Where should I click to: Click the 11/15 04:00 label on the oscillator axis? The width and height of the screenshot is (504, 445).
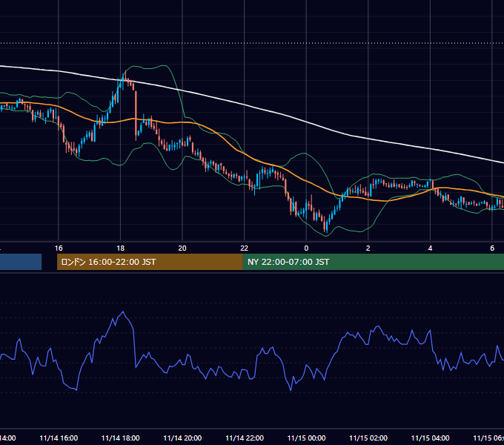point(430,438)
